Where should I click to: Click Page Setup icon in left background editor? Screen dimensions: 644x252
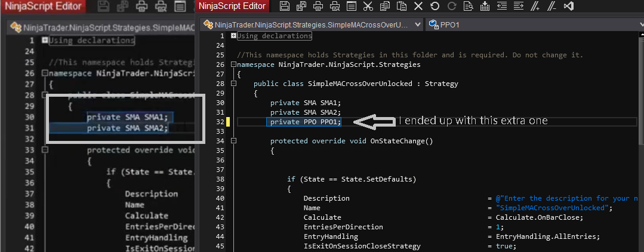coord(180,6)
